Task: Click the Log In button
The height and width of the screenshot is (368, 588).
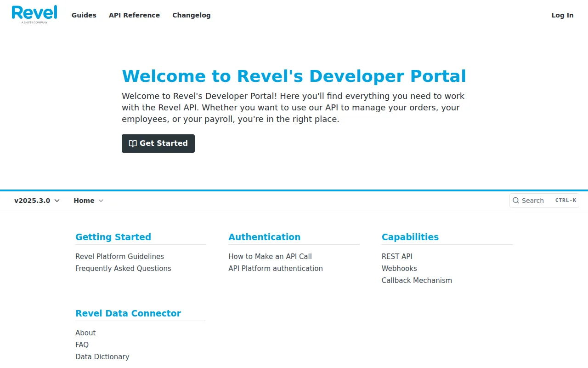Action: [x=562, y=15]
